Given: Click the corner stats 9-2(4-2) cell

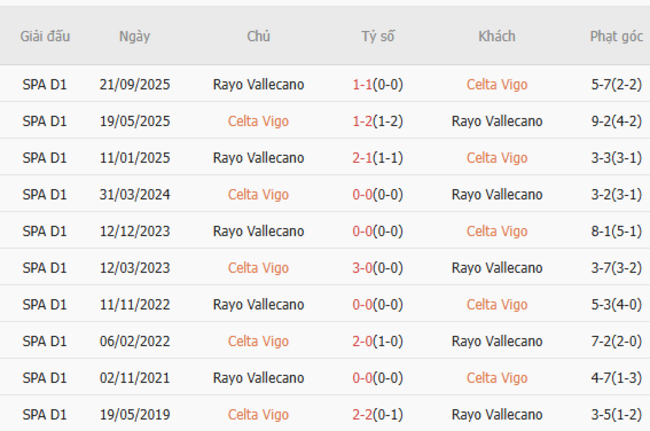Looking at the screenshot, I should coord(616,121).
